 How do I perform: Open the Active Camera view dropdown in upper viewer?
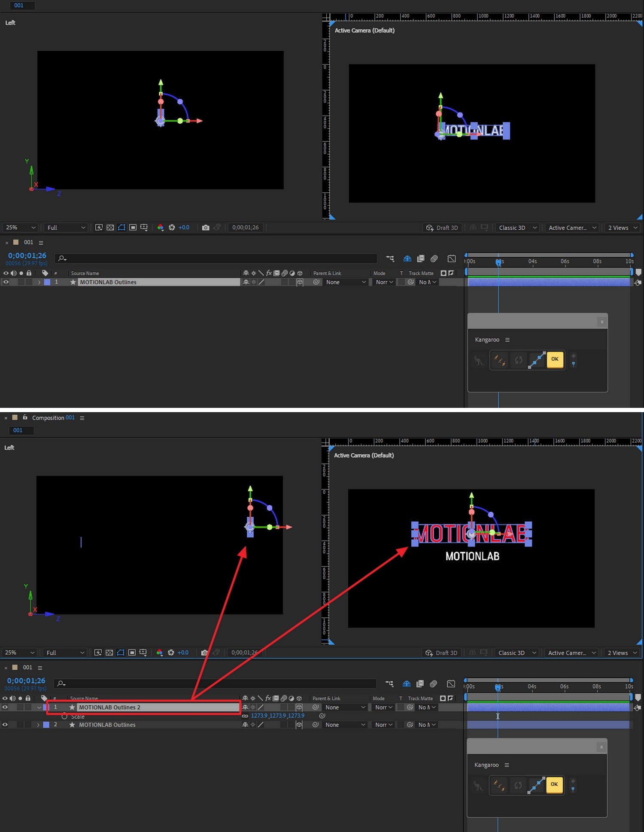pyautogui.click(x=572, y=228)
